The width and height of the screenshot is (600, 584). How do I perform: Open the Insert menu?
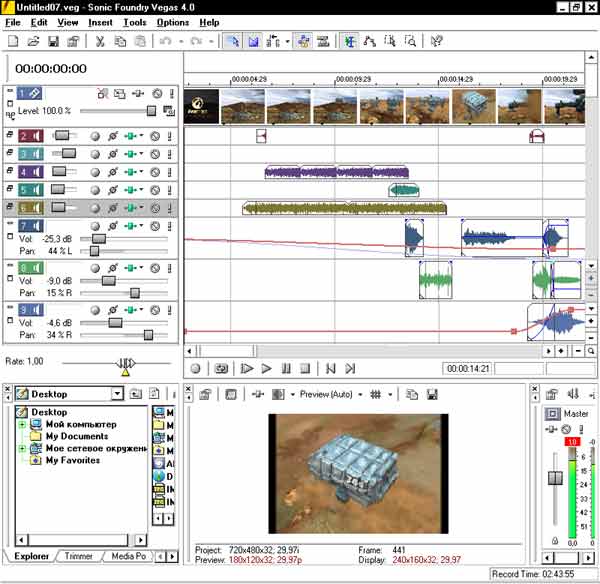click(100, 23)
